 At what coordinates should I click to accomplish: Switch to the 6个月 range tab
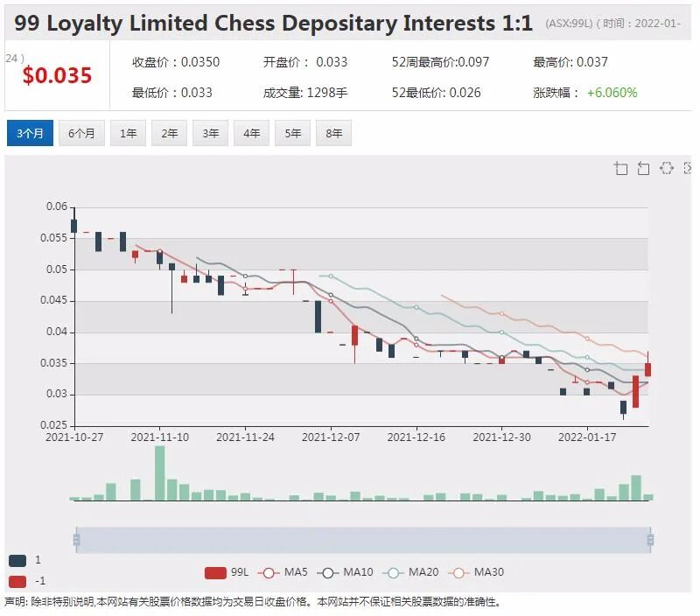(81, 133)
